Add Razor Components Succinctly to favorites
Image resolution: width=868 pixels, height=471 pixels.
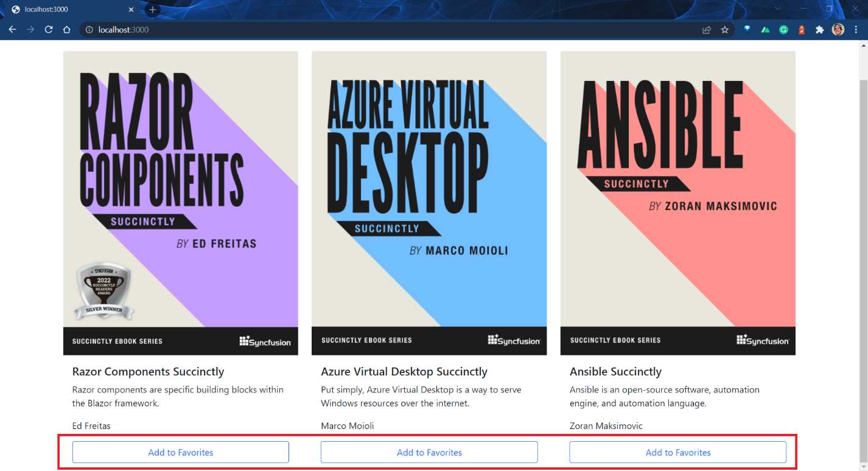click(x=180, y=452)
